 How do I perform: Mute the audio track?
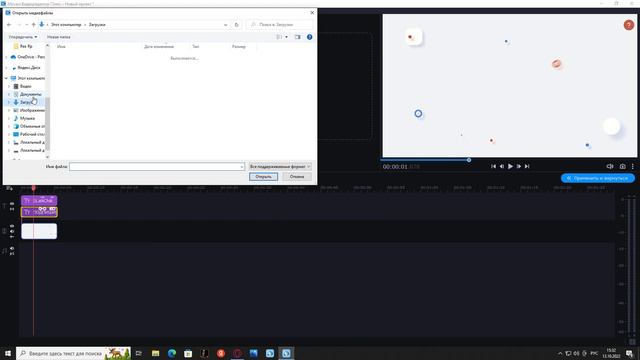(12, 248)
